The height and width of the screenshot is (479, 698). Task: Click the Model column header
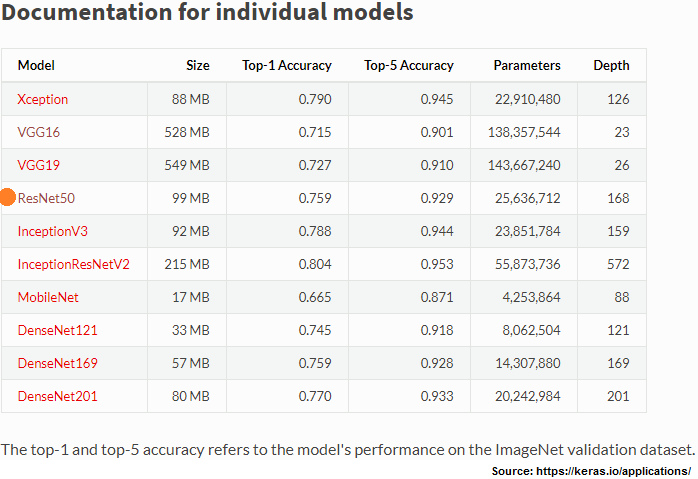(x=36, y=65)
